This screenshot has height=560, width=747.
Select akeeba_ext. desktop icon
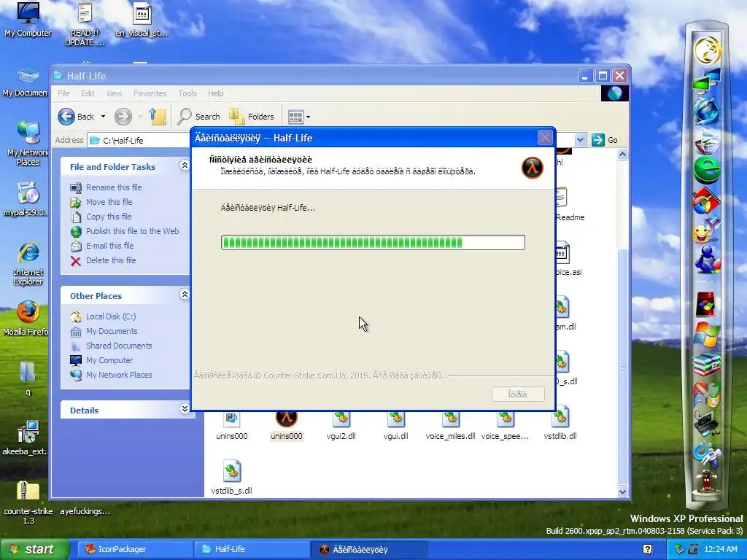pyautogui.click(x=27, y=437)
